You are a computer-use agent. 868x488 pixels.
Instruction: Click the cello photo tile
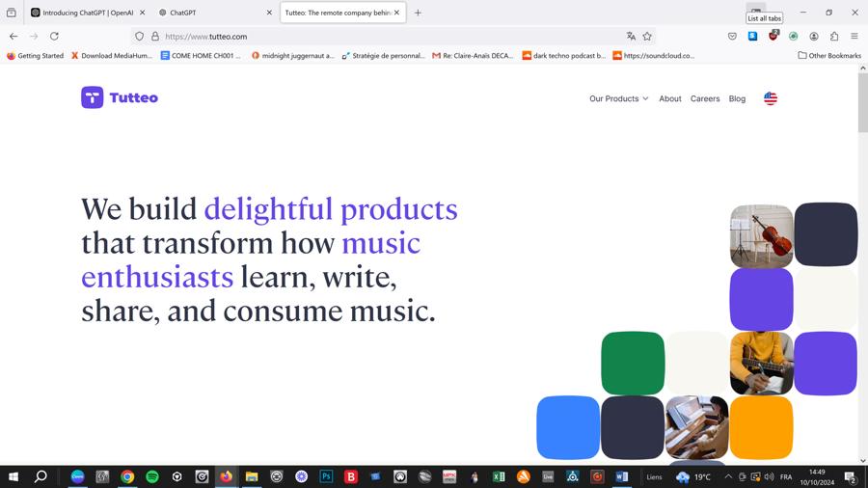pyautogui.click(x=761, y=236)
